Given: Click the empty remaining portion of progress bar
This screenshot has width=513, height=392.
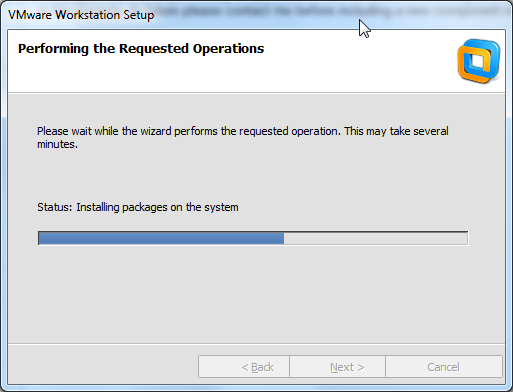Looking at the screenshot, I should [x=376, y=238].
